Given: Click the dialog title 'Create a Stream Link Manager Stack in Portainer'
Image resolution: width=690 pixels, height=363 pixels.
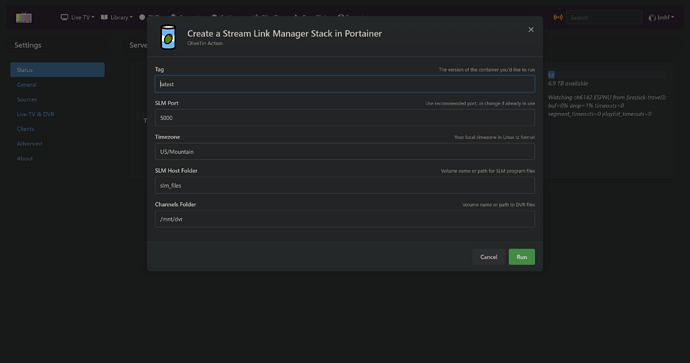Looking at the screenshot, I should (x=284, y=33).
